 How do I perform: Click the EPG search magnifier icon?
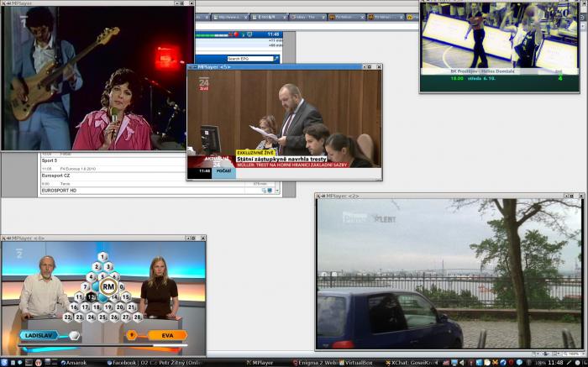(x=276, y=59)
